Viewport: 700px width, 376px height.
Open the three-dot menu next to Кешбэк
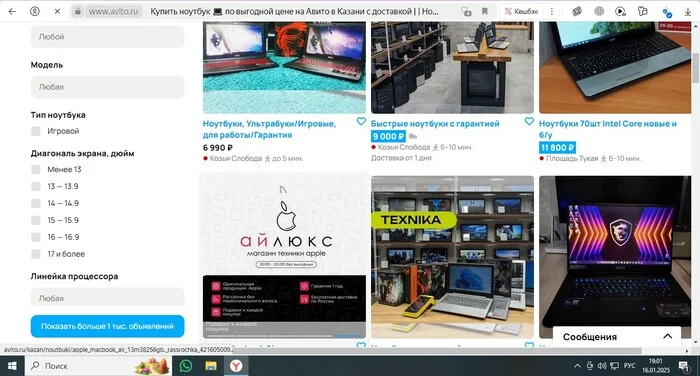click(x=552, y=12)
